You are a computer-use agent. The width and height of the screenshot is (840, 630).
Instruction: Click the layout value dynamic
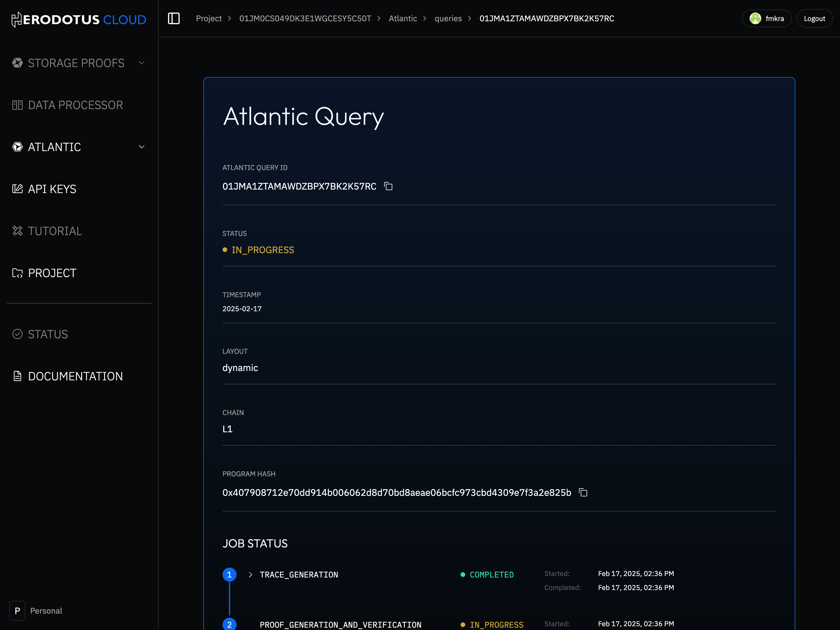tap(240, 367)
